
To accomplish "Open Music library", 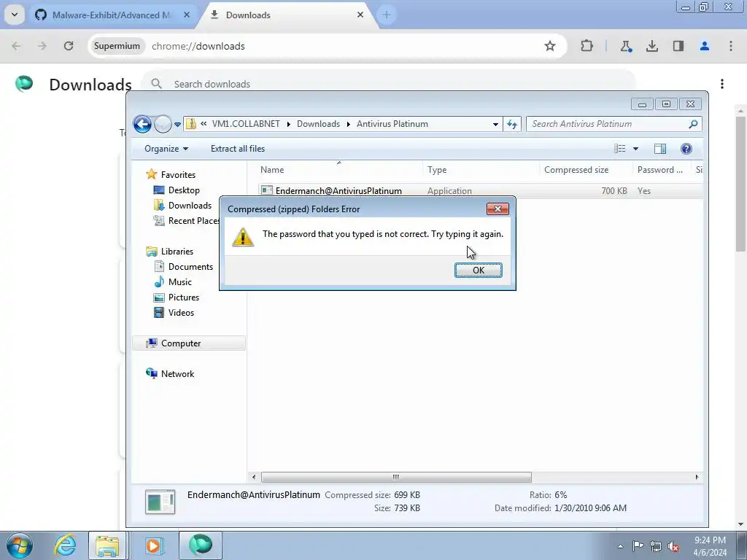I will (179, 282).
